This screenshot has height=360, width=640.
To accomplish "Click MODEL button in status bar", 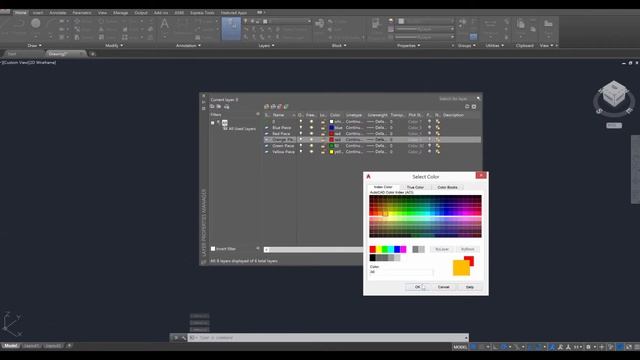I will (x=460, y=347).
